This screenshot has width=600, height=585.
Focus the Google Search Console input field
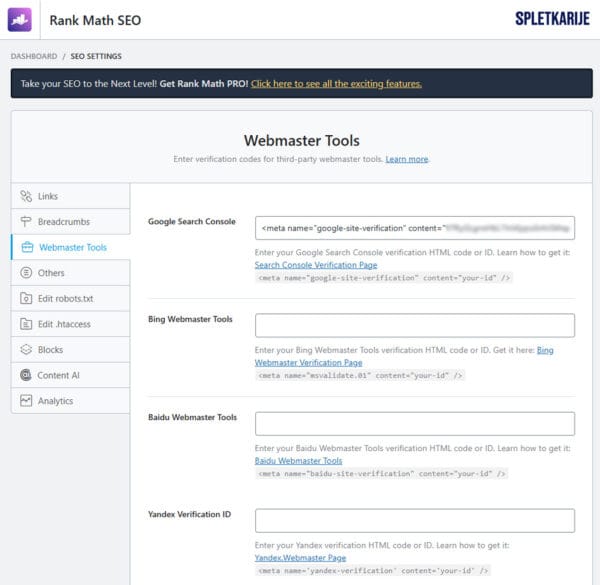[415, 228]
